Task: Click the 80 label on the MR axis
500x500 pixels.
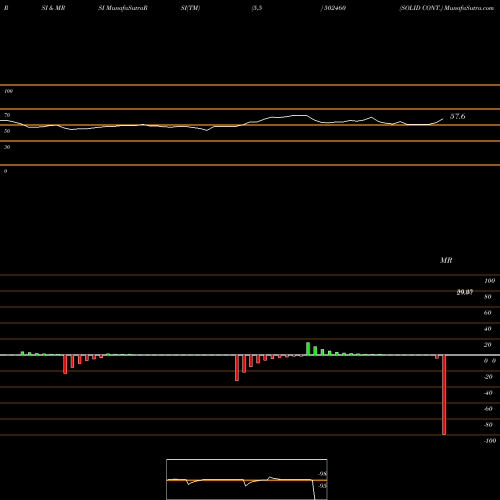Action: (x=488, y=297)
